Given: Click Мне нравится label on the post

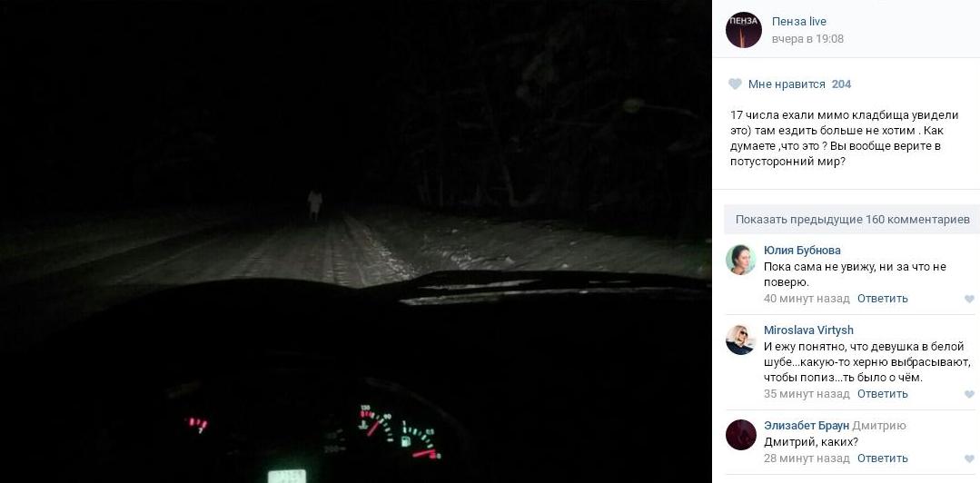Looking at the screenshot, I should pyautogui.click(x=787, y=84).
